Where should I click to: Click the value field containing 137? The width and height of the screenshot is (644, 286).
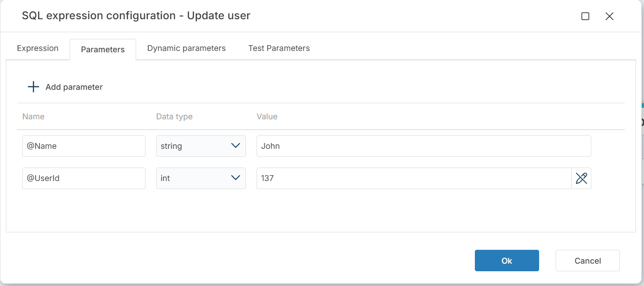[x=414, y=178]
